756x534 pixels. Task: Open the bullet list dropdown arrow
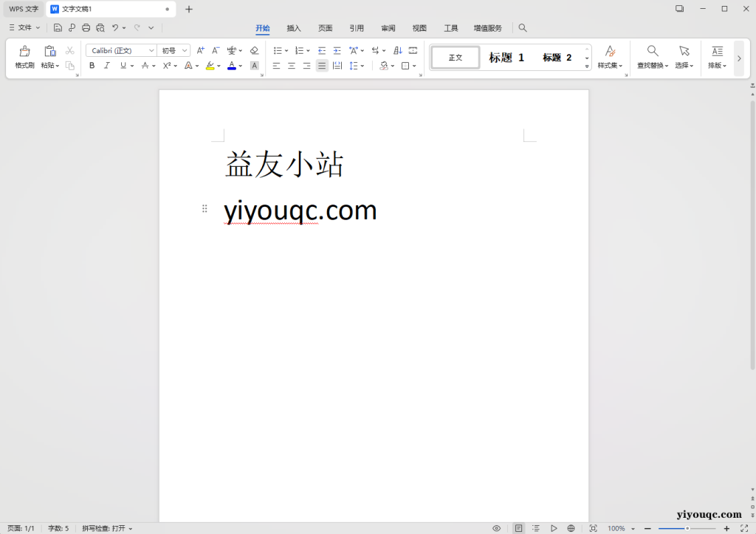(287, 50)
